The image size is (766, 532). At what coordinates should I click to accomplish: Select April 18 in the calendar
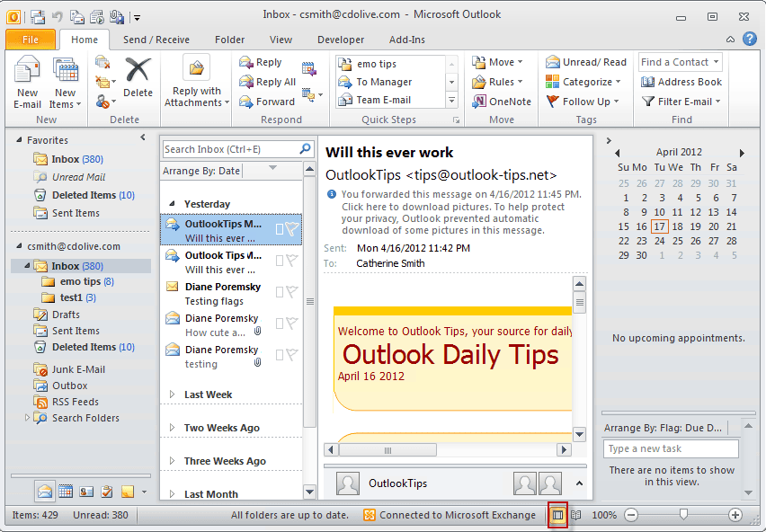pos(677,226)
